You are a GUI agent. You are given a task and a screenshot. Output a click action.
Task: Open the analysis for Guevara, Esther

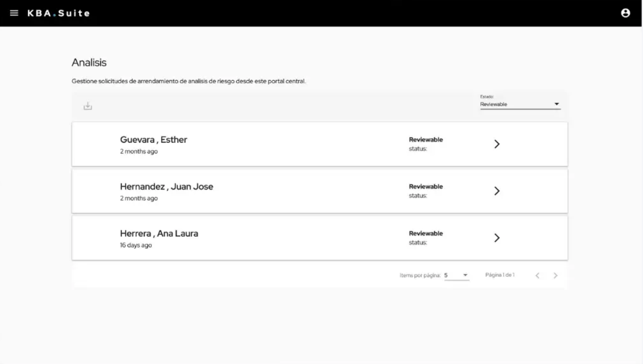coord(497,144)
